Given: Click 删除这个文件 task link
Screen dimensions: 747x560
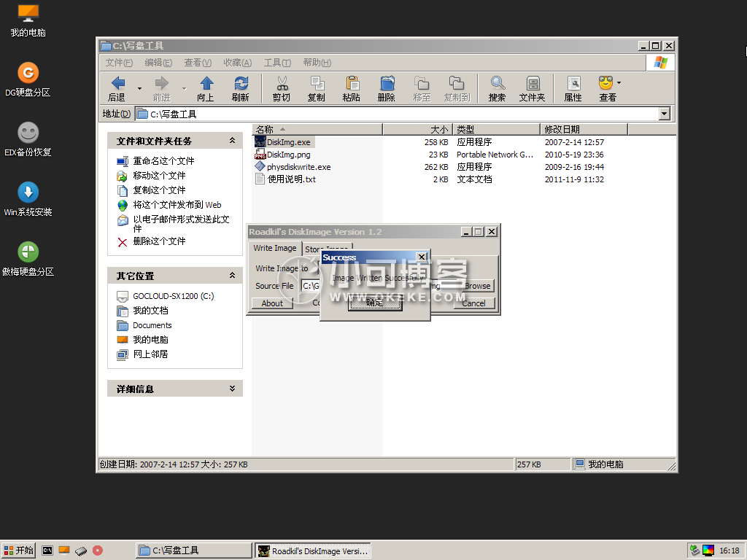Looking at the screenshot, I should pyautogui.click(x=159, y=241).
